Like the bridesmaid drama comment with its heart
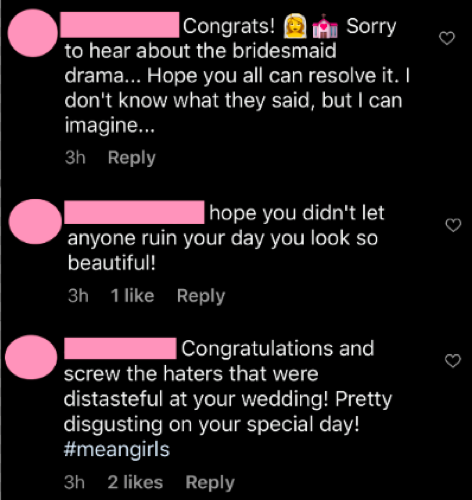Image resolution: width=472 pixels, height=500 pixels. point(447,38)
